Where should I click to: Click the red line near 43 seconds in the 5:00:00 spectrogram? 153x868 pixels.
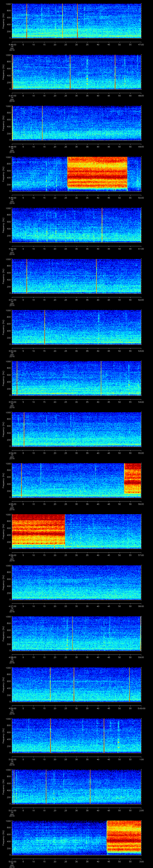[x=104, y=736]
